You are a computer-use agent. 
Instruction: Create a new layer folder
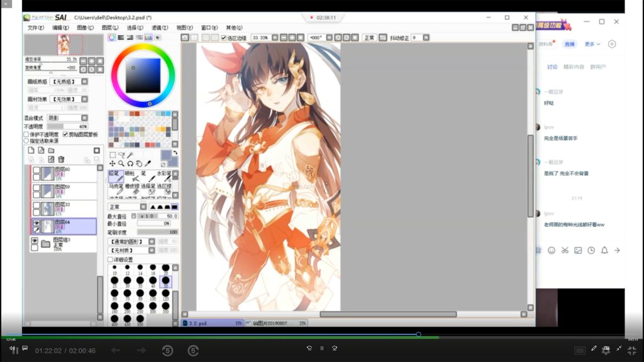click(52, 151)
